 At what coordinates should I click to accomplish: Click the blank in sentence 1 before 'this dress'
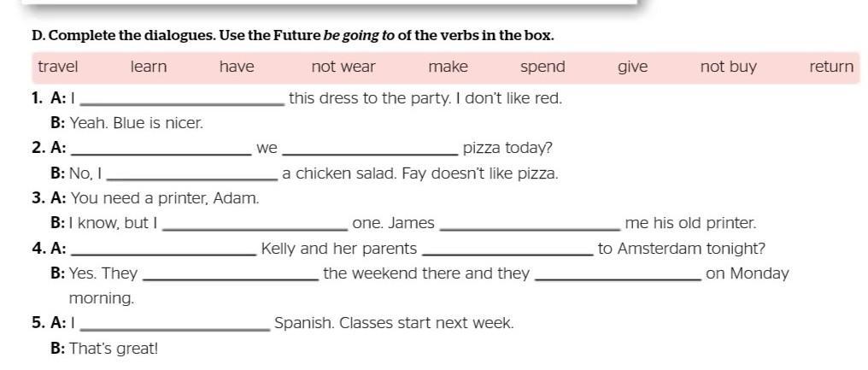[x=183, y=100]
